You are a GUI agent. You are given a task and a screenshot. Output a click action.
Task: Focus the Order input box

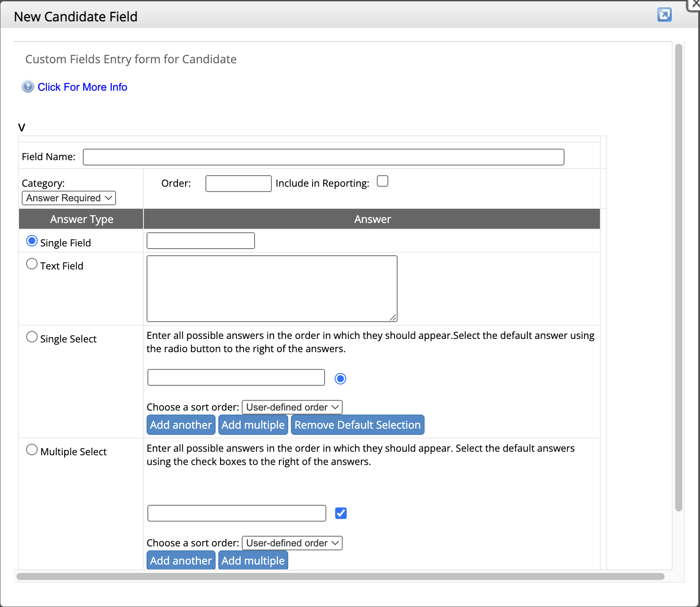239,184
